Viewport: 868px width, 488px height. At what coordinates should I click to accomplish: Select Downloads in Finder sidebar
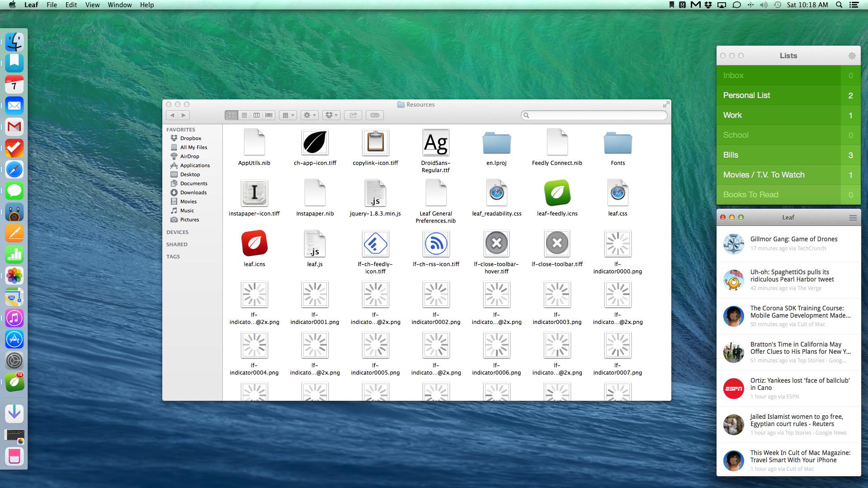(193, 192)
